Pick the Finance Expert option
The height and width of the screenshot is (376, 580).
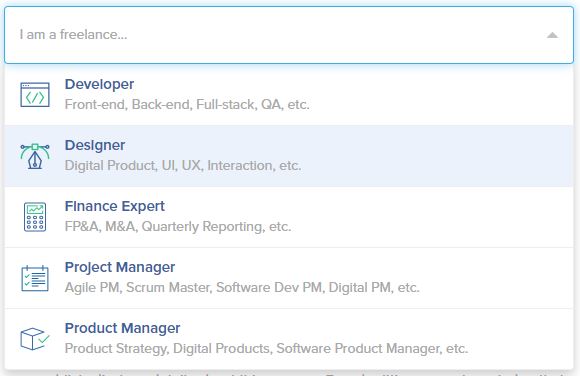[289, 217]
